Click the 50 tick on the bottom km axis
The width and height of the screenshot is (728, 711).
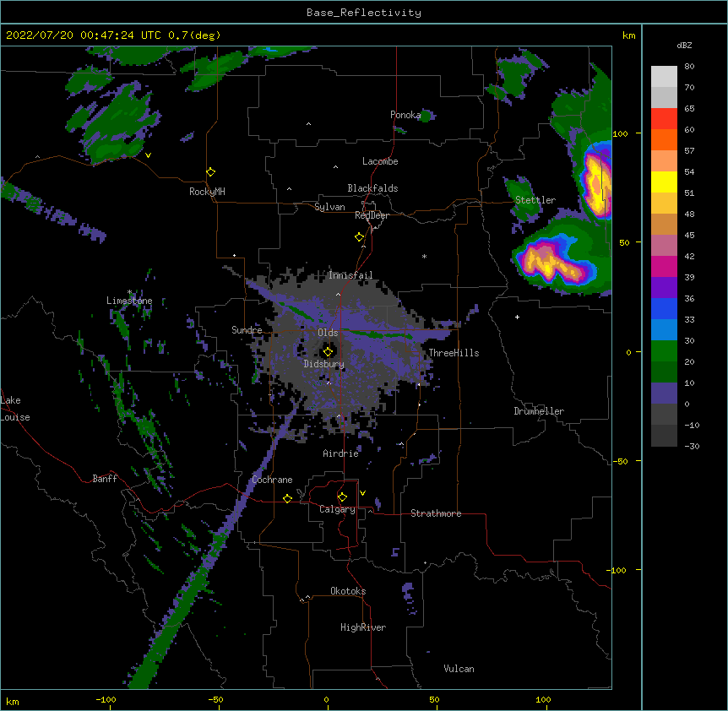(433, 699)
